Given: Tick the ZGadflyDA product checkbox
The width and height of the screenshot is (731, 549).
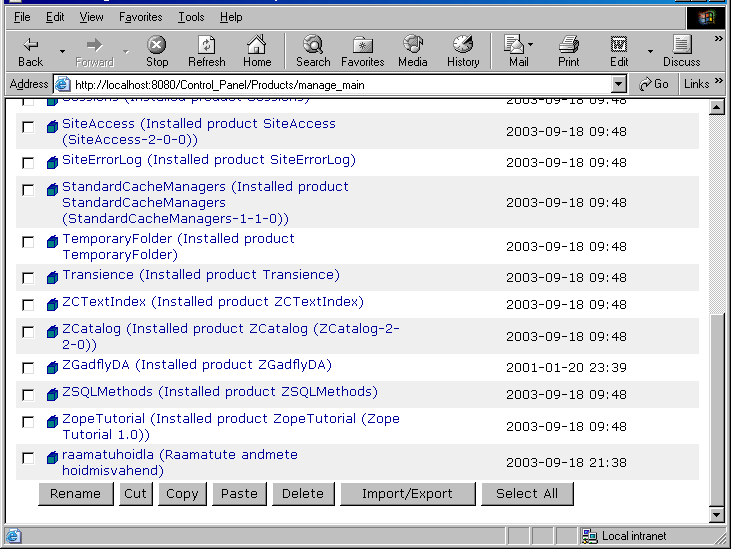Looking at the screenshot, I should point(28,368).
